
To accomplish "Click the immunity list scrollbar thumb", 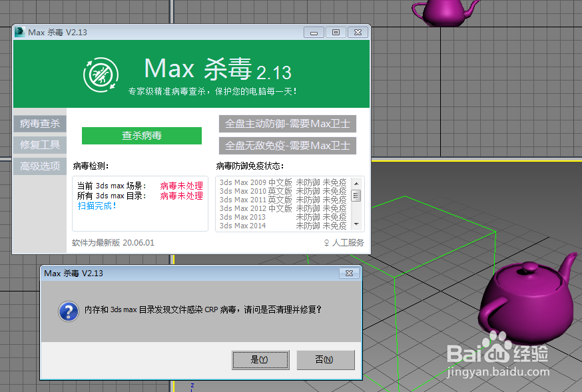I will tap(356, 196).
